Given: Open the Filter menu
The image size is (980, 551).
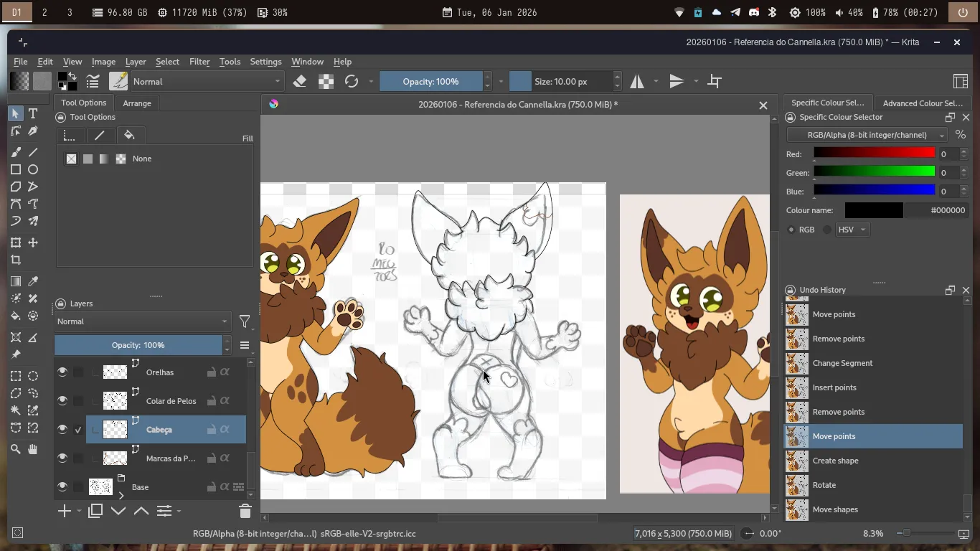Looking at the screenshot, I should pyautogui.click(x=199, y=62).
